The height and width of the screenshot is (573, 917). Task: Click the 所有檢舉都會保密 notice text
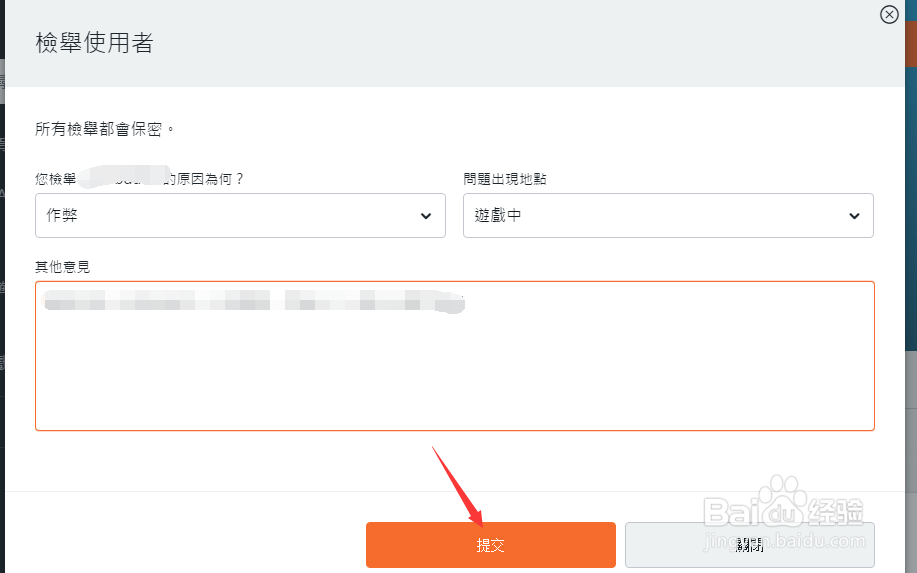click(x=105, y=129)
